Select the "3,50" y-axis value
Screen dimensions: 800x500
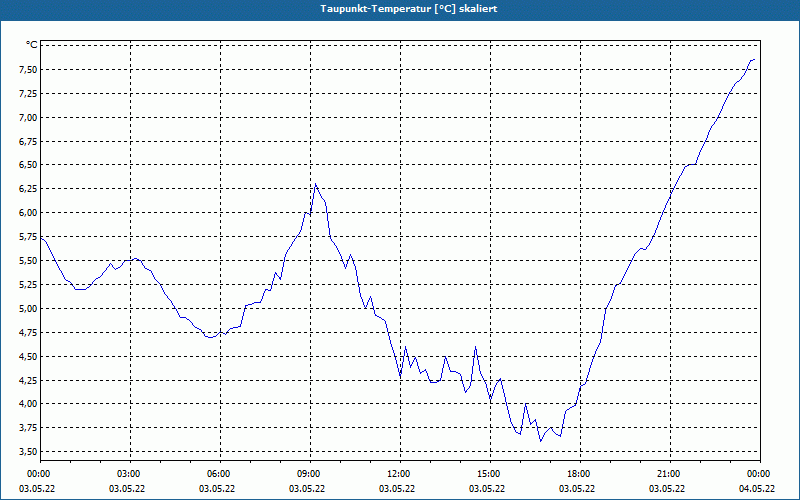coord(28,452)
